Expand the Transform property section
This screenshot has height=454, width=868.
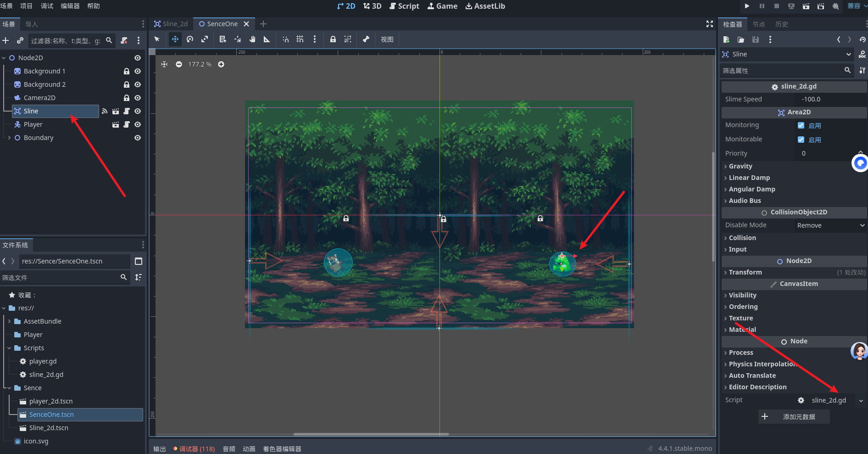point(745,272)
